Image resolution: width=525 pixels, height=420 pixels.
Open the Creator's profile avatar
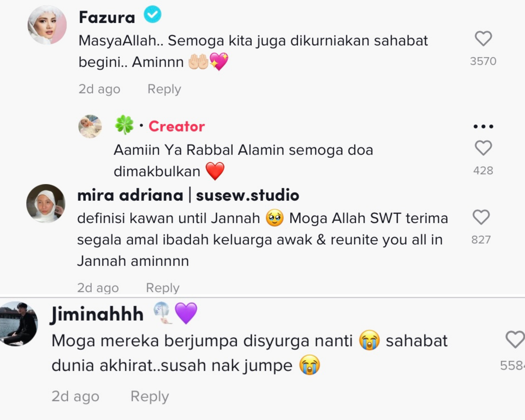[x=90, y=126]
